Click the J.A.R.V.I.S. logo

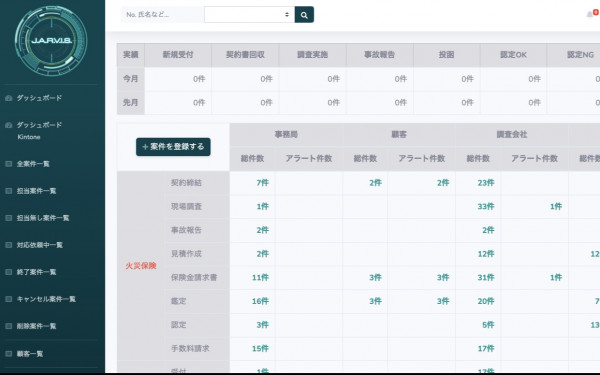pos(51,40)
